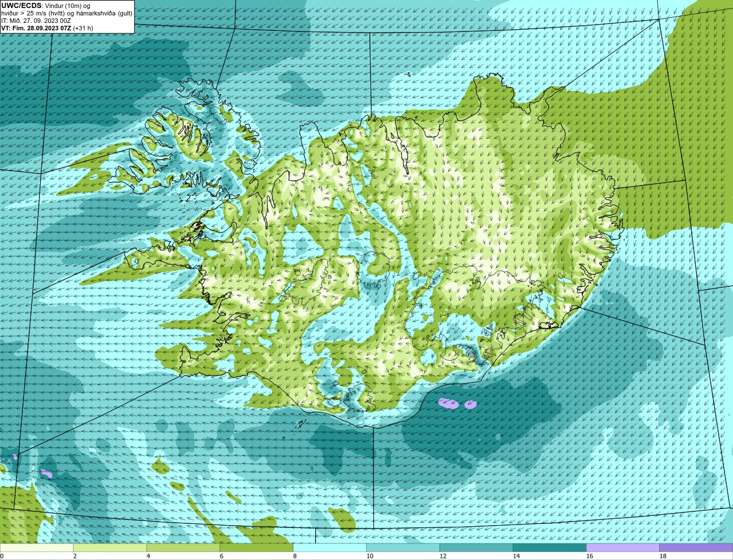The width and height of the screenshot is (733, 560).
Task: Choose the olive green 6–8 legend swatch
Action: (x=257, y=547)
